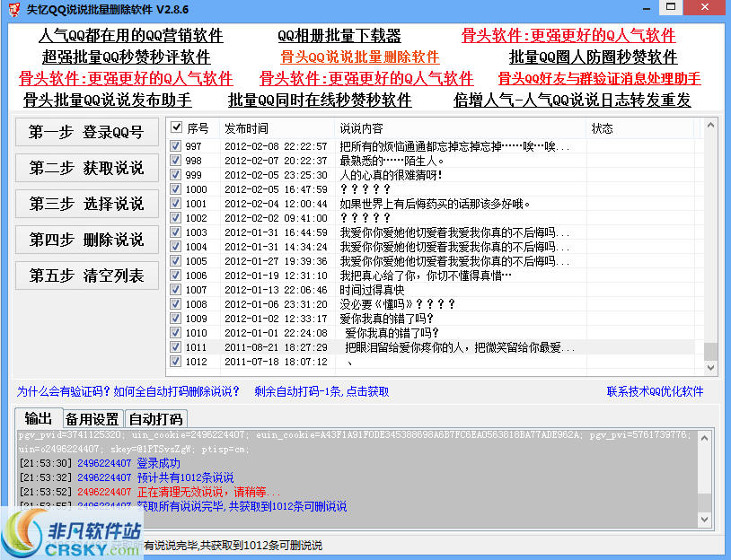Click link 剩余自动打码-1条,点击获取

click(321, 391)
